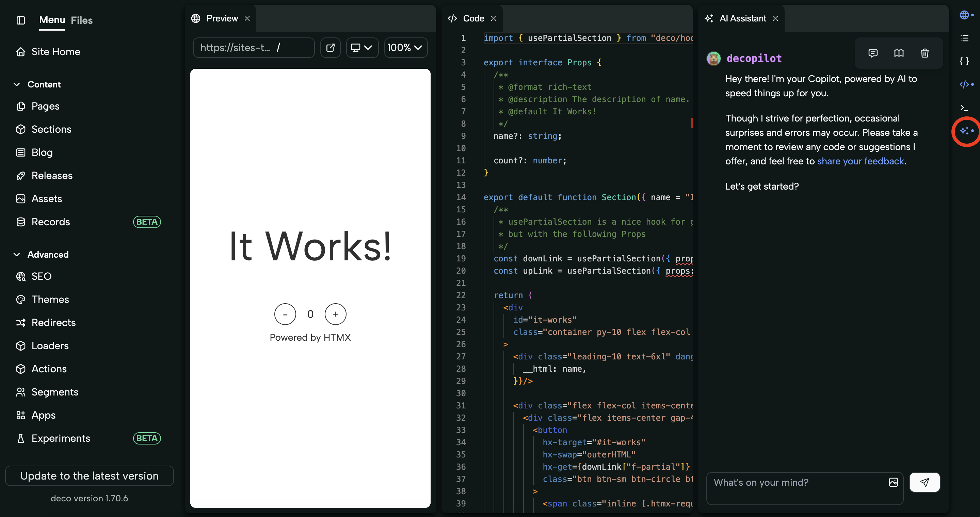Screen dimensions: 980x517
Task: Open the terminal icon in right rail
Action: pyautogui.click(x=964, y=108)
